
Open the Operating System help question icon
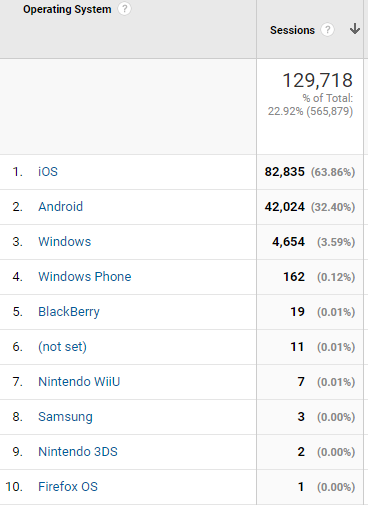pyautogui.click(x=124, y=9)
